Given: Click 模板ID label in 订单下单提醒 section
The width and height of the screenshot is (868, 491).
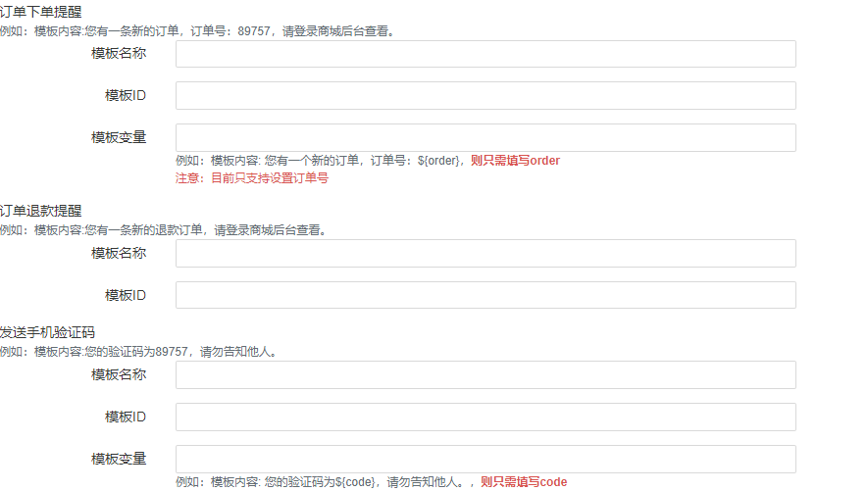Looking at the screenshot, I should [126, 95].
